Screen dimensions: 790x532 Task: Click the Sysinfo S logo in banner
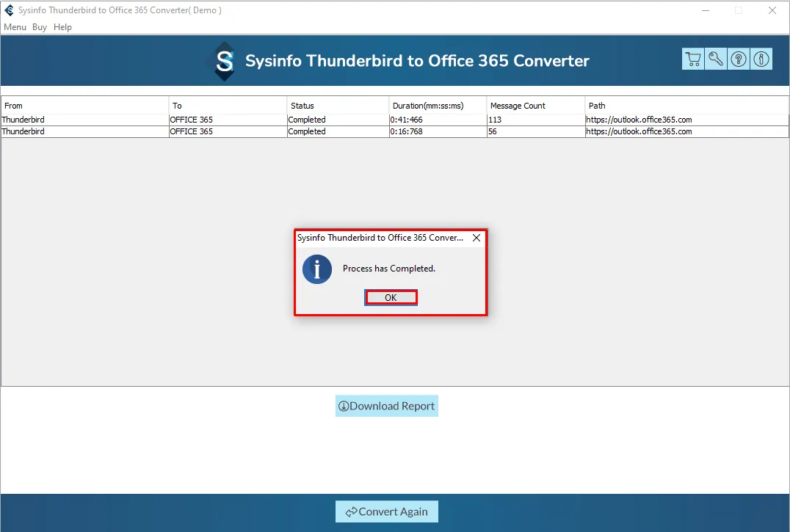(224, 61)
